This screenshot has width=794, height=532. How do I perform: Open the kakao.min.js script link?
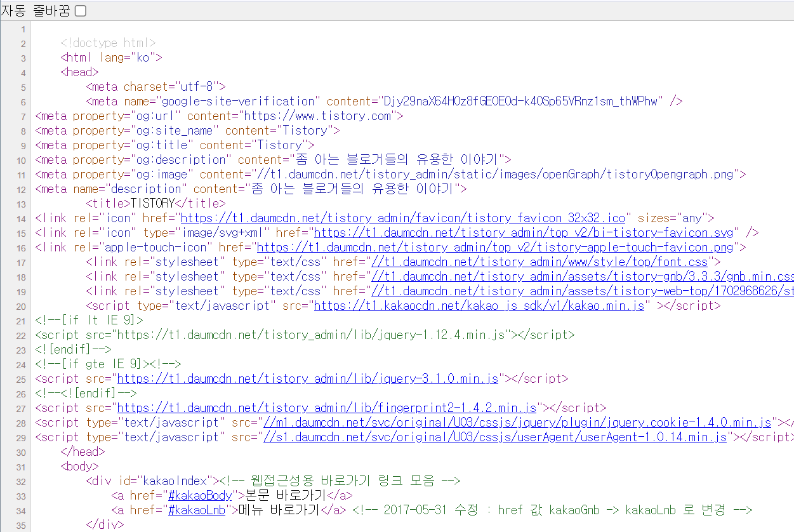tap(479, 305)
